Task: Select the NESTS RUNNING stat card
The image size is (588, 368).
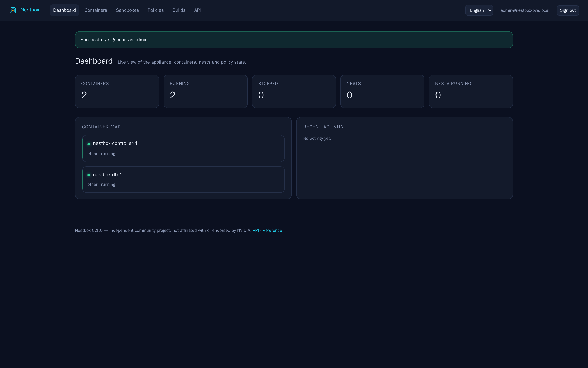Action: (x=471, y=91)
